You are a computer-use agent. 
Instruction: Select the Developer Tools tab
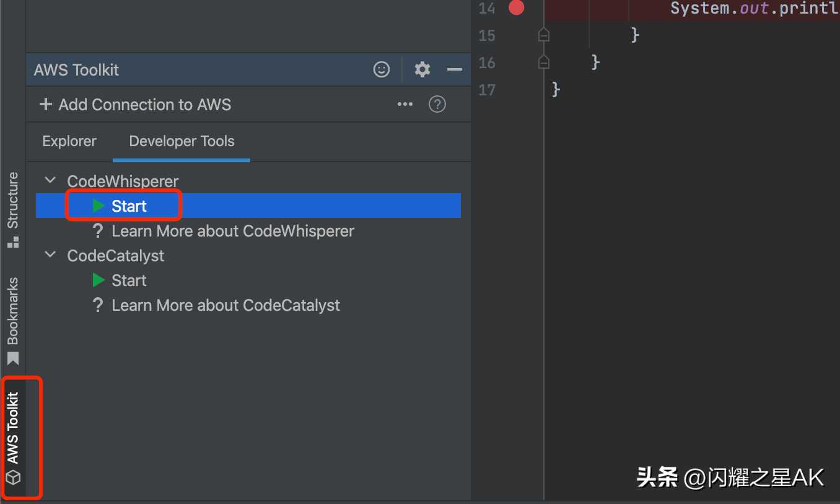tap(182, 141)
